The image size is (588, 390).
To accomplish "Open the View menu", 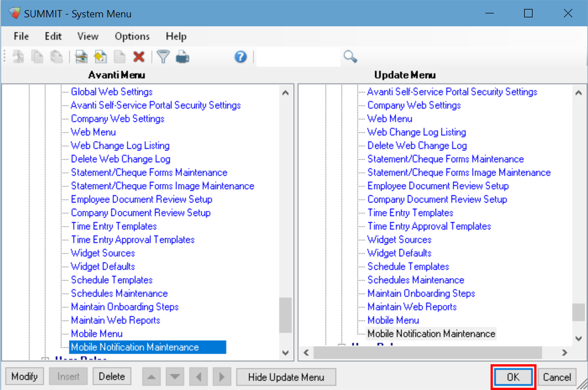I will (x=88, y=36).
